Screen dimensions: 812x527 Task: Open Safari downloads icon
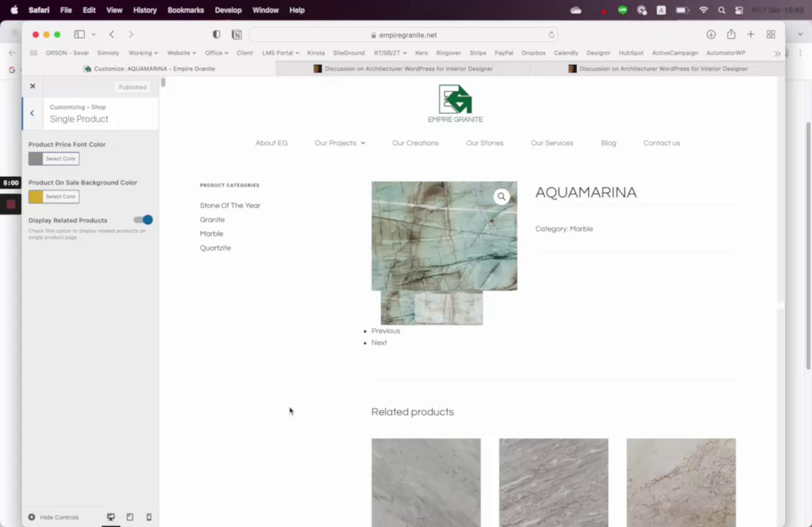point(711,34)
